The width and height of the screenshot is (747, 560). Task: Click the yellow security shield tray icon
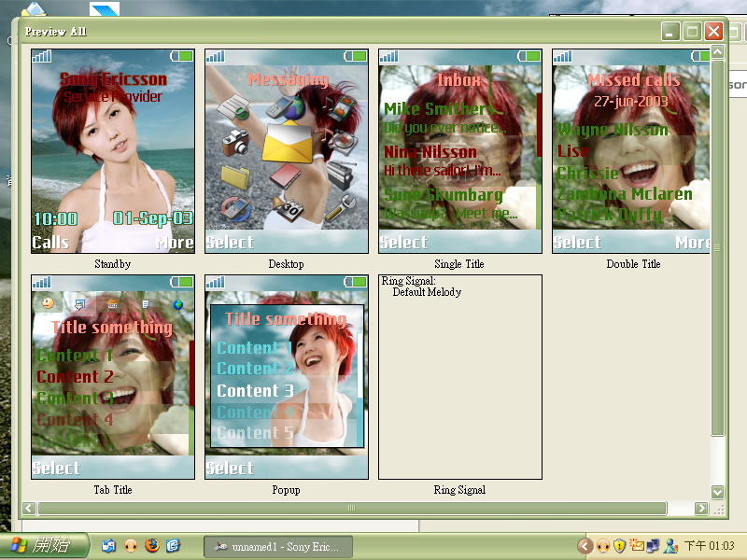coord(619,545)
